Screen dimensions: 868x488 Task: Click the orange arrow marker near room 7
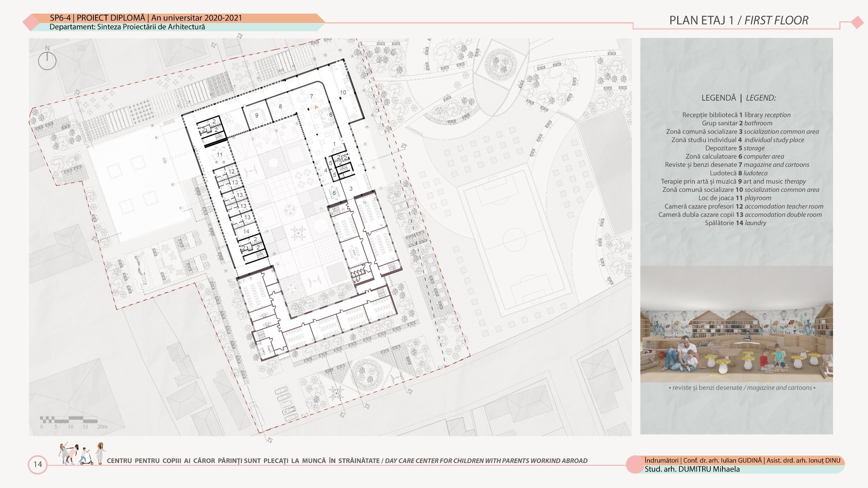[317, 107]
